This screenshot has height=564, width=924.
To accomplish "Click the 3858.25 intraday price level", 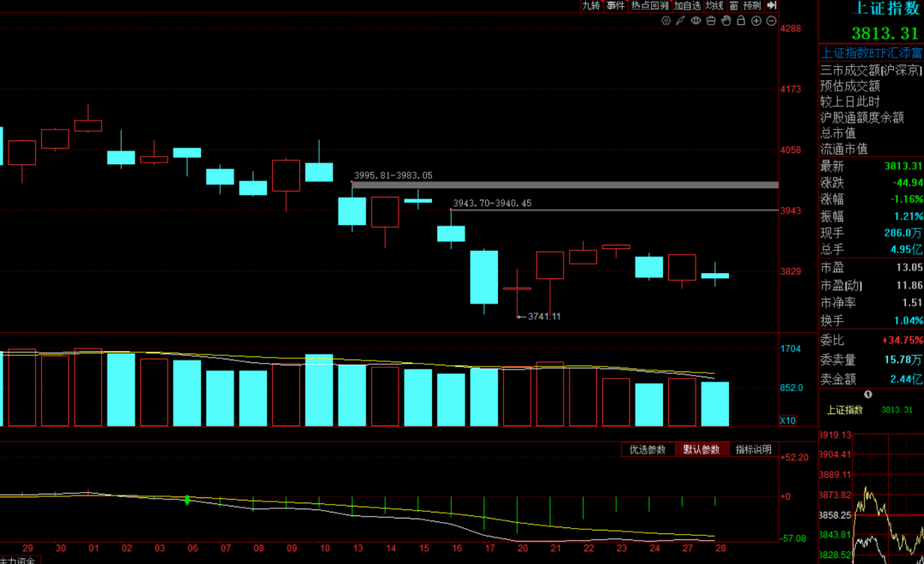I will click(x=835, y=515).
